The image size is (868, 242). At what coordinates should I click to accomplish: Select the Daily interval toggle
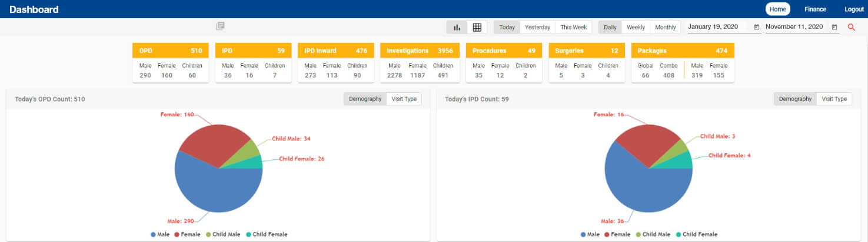pos(610,27)
